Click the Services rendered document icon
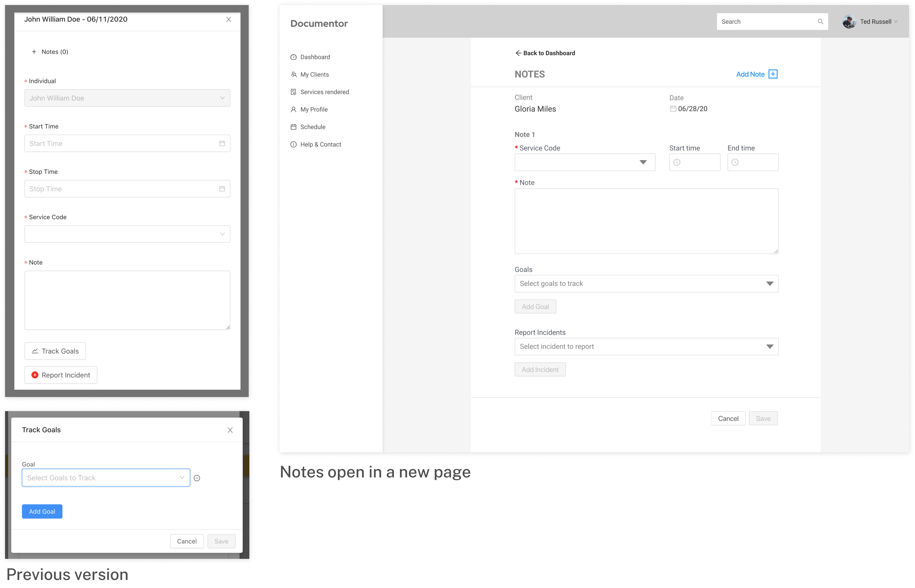915x588 pixels. coord(293,92)
